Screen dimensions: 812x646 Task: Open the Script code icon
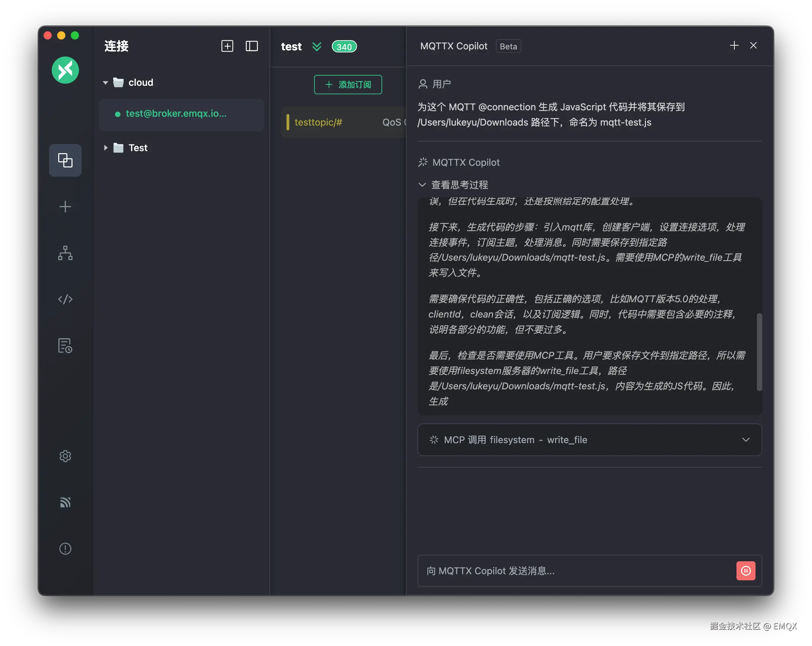coord(65,300)
